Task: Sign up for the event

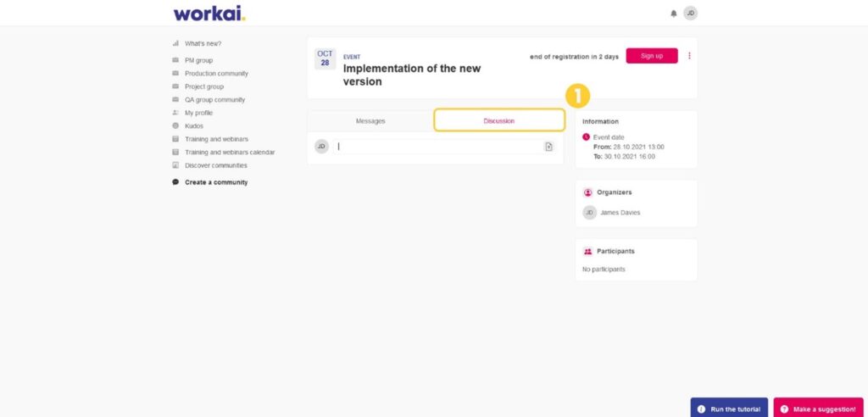Action: pos(652,55)
